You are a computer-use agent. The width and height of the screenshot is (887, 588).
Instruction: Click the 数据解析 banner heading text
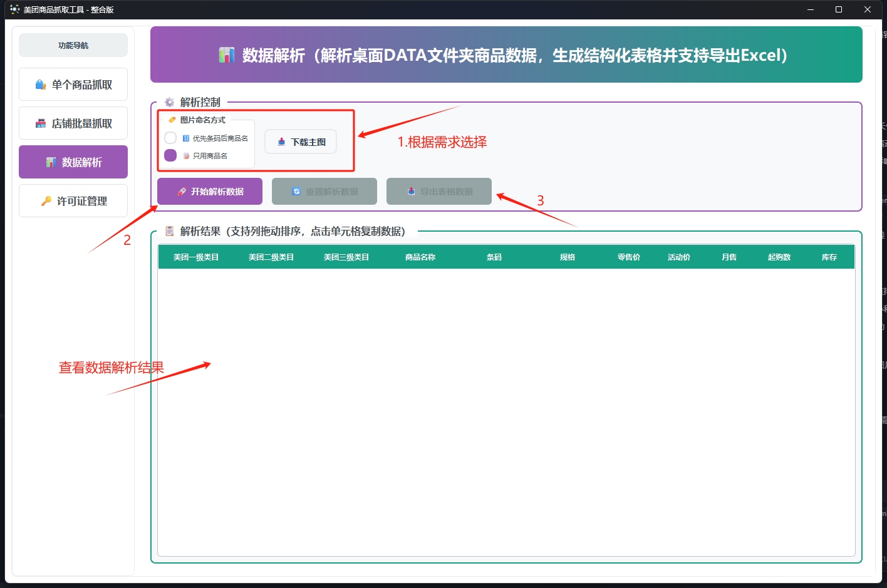pos(515,55)
